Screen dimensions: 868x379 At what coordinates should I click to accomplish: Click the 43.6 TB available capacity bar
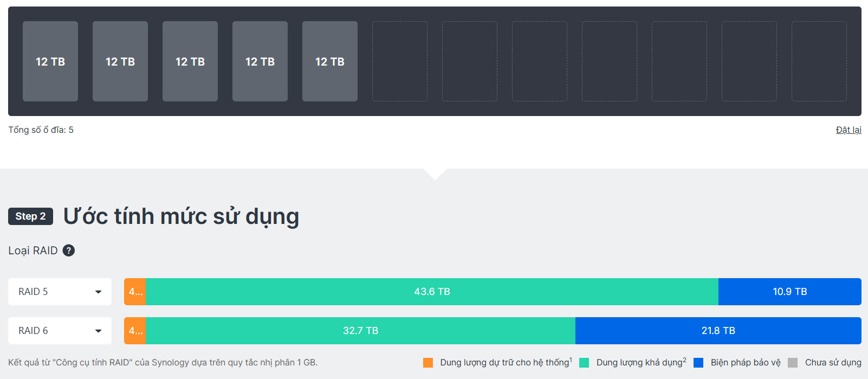tap(432, 292)
